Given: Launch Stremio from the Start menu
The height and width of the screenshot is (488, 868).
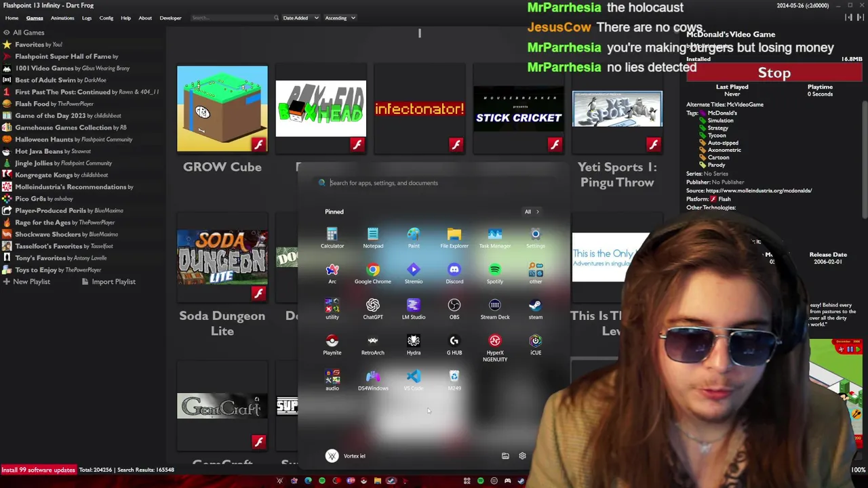Looking at the screenshot, I should 414,274.
